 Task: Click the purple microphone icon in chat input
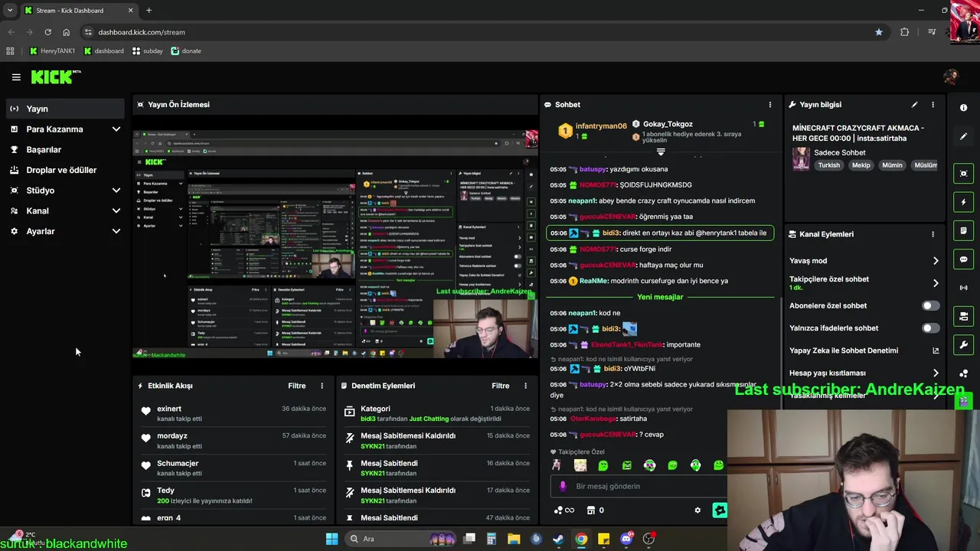coord(563,486)
